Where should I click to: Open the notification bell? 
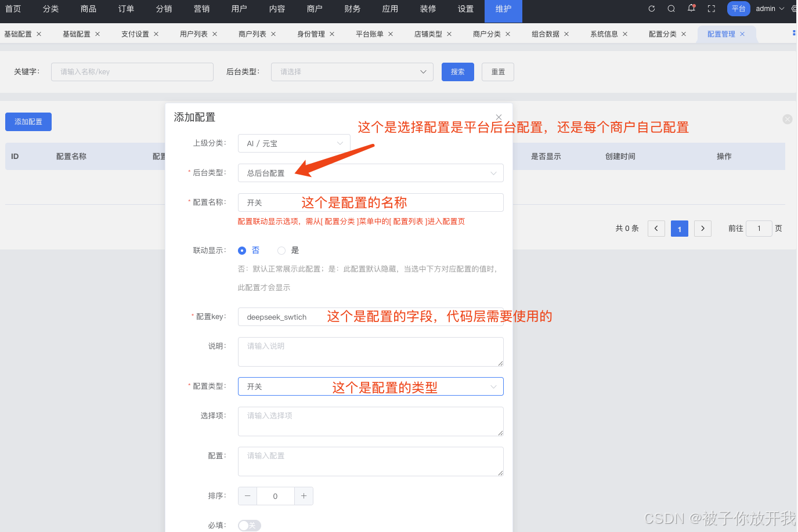[691, 8]
